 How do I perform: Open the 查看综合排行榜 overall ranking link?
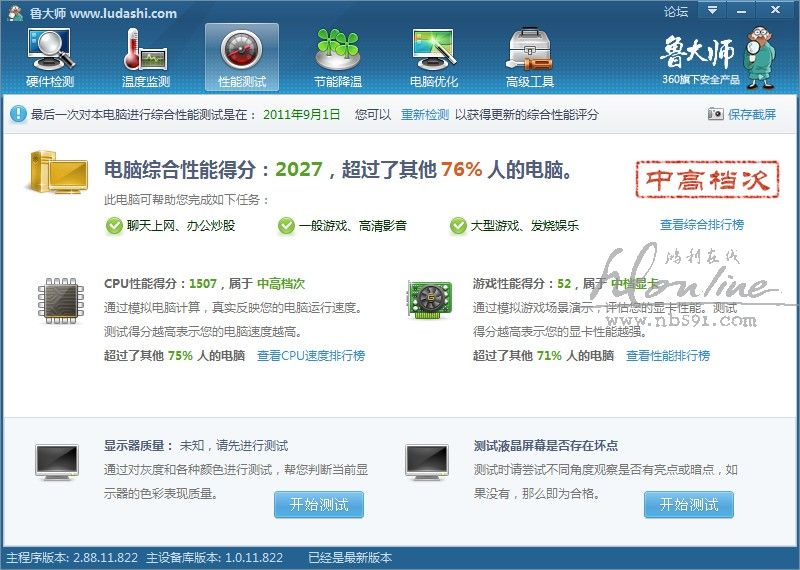702,225
